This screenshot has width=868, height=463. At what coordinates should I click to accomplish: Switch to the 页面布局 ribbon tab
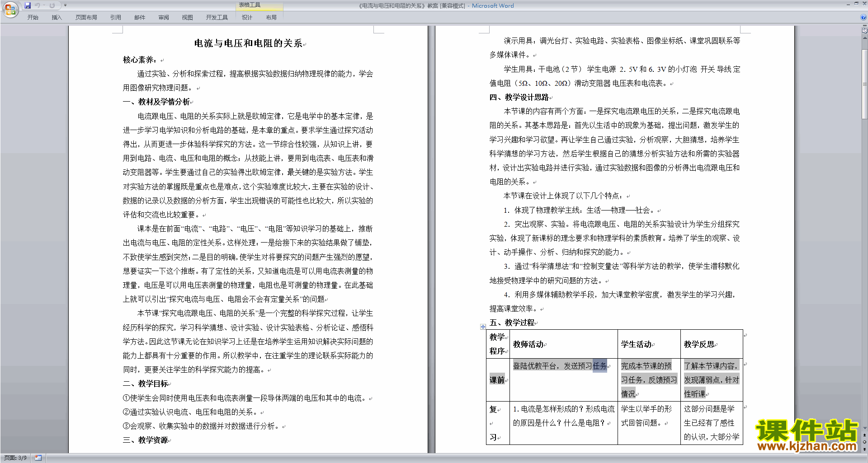[x=86, y=17]
